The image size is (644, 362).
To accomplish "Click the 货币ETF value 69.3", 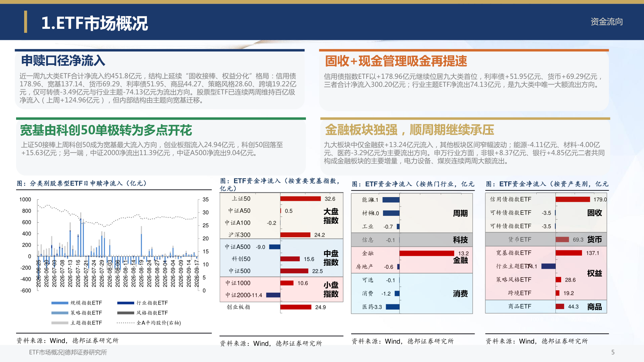I will click(578, 240).
